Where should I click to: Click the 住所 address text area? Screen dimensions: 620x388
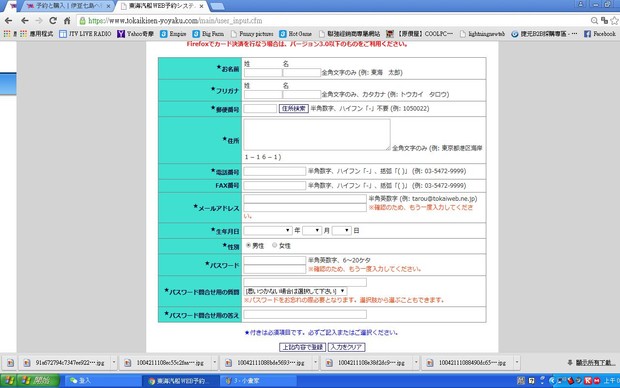(x=317, y=134)
